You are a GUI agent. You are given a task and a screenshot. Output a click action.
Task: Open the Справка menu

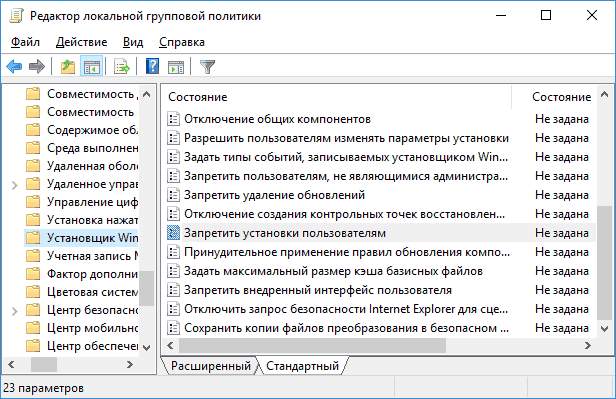tap(182, 42)
